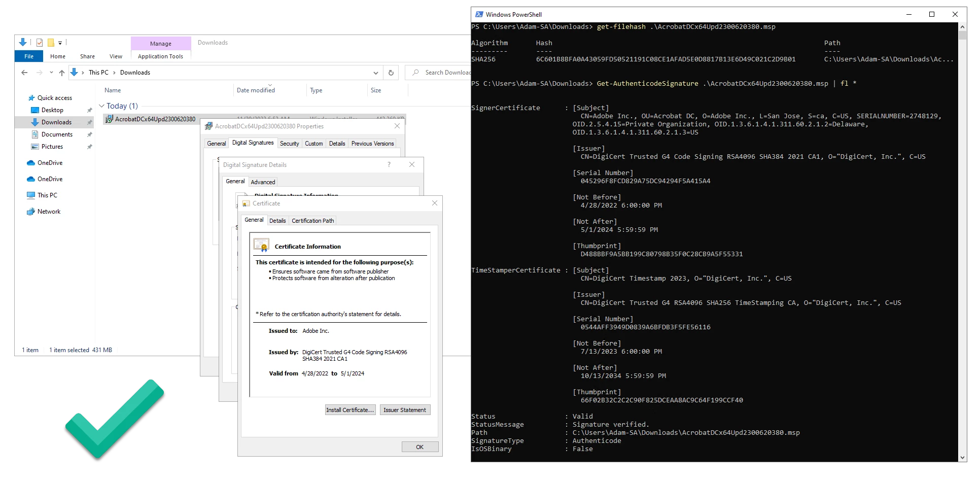The image size is (980, 481).
Task: Click the signer Thumbprint value in PowerShell
Action: (x=661, y=254)
